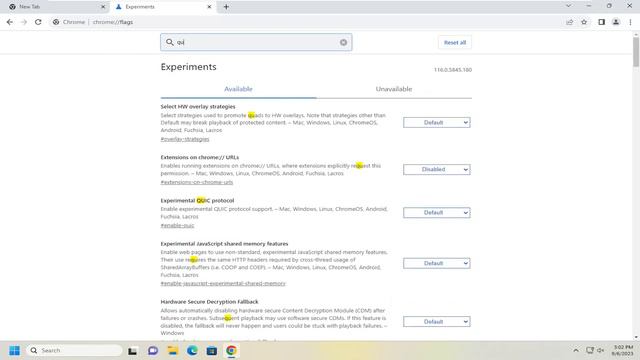This screenshot has width=640, height=360.
Task: Open the Hardware Secure Decryption Fallback dropdown
Action: [436, 322]
